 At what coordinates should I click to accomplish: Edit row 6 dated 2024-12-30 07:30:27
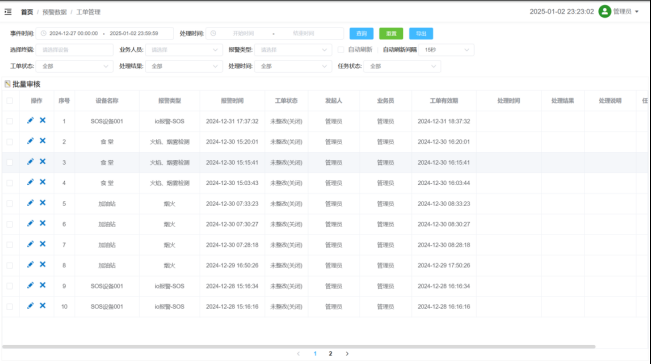click(x=30, y=223)
